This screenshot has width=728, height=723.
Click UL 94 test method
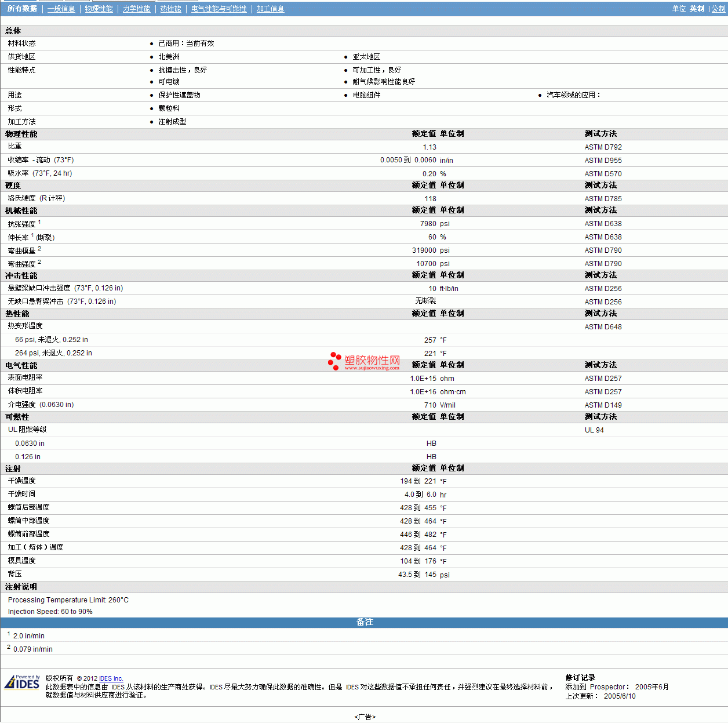pos(594,430)
